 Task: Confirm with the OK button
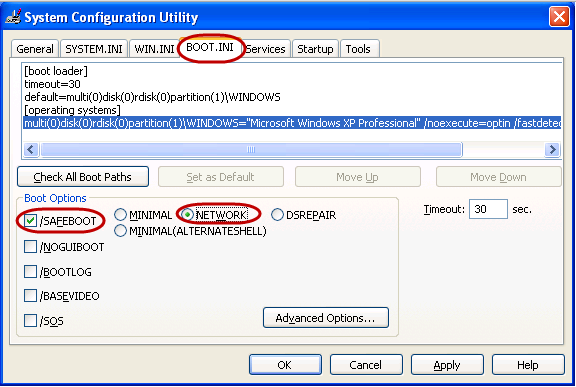click(x=285, y=365)
